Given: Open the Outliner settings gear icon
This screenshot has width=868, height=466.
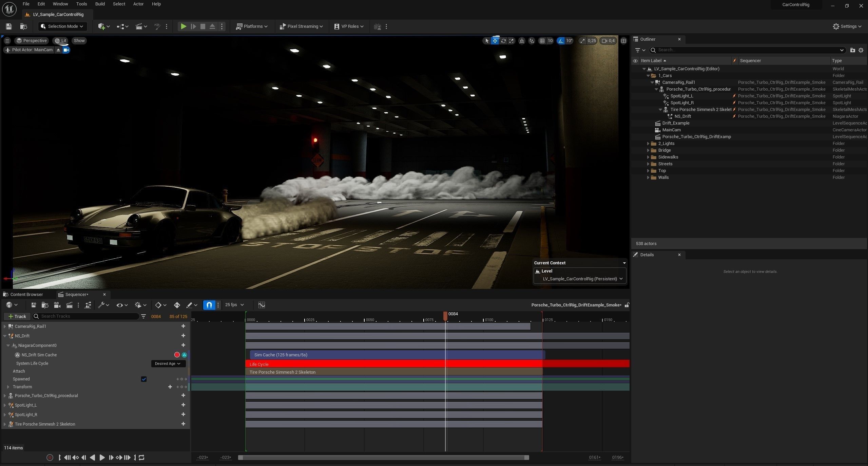Looking at the screenshot, I should (x=861, y=50).
